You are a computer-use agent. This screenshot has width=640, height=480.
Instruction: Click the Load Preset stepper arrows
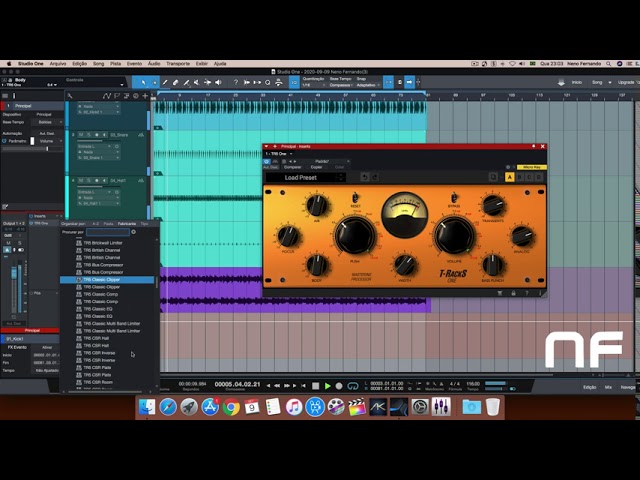(x=341, y=177)
